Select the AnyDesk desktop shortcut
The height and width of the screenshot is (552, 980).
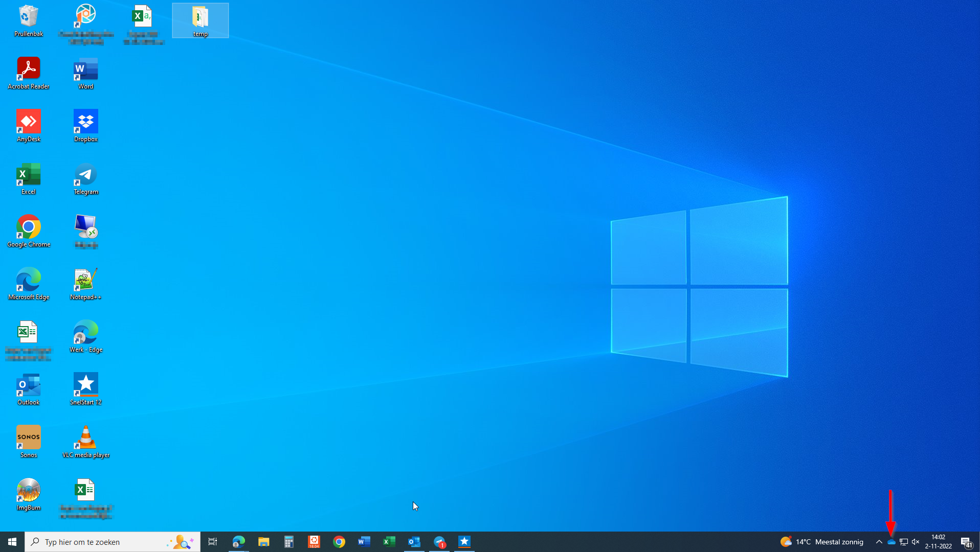(x=29, y=126)
